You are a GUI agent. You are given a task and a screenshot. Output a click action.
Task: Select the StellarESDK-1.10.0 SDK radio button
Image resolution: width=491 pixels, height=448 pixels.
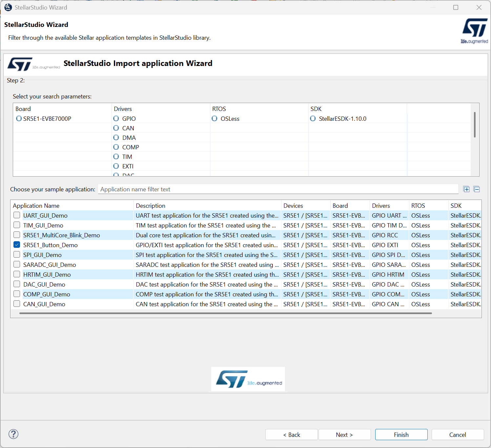coord(313,118)
